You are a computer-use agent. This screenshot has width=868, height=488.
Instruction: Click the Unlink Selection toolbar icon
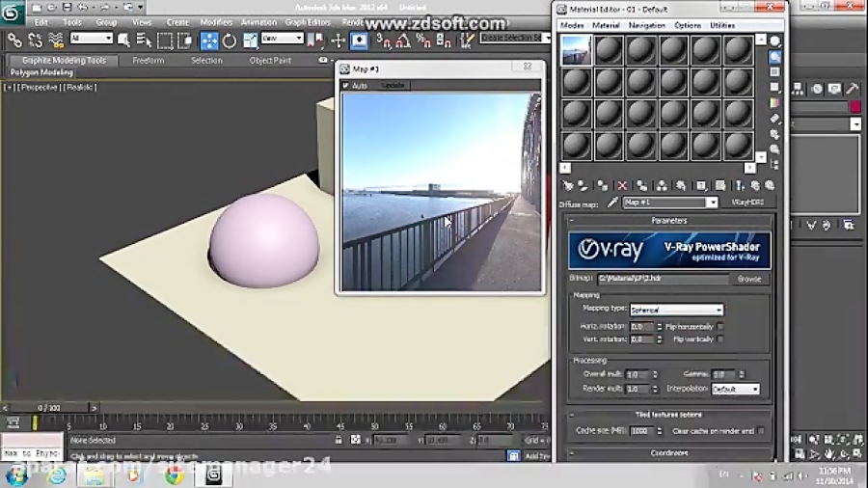(x=36, y=40)
